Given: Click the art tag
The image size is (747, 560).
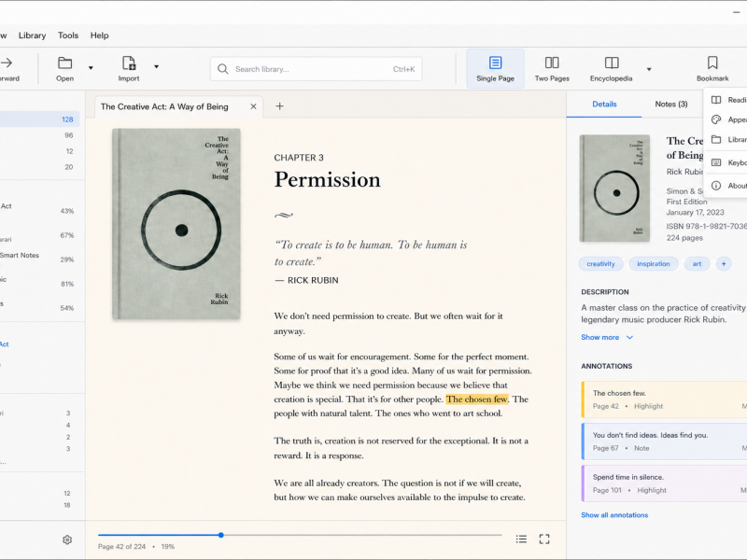Looking at the screenshot, I should (697, 264).
